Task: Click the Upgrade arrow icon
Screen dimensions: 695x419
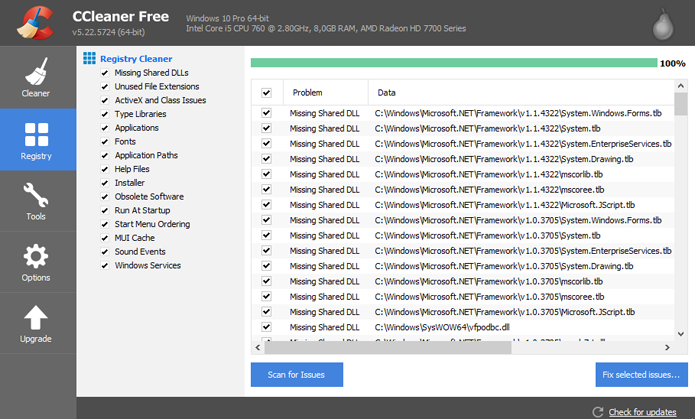Action: [x=36, y=317]
